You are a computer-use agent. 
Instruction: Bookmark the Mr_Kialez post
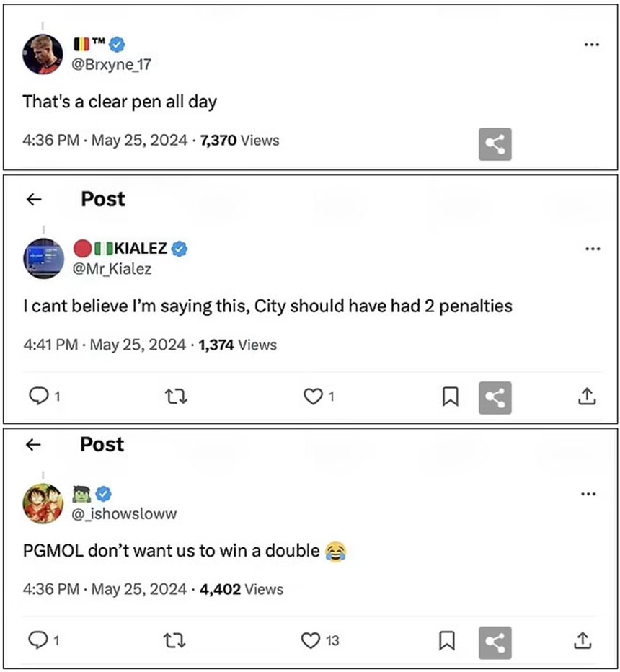450,397
